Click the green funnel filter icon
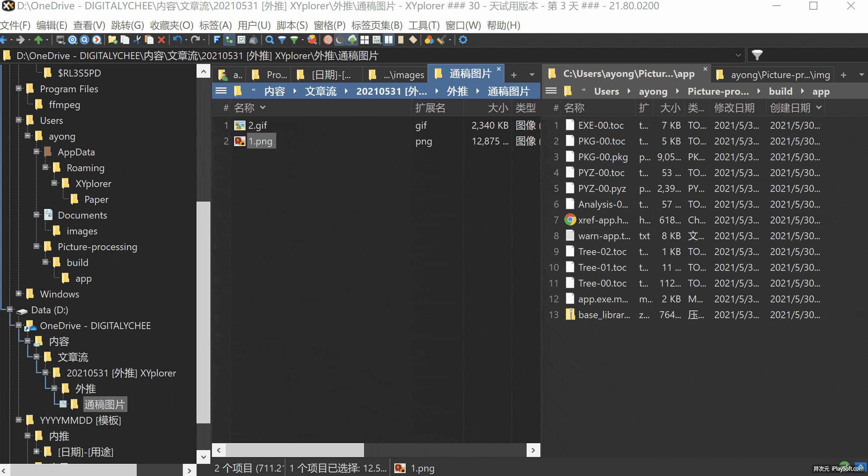The height and width of the screenshot is (476, 868). 294,40
